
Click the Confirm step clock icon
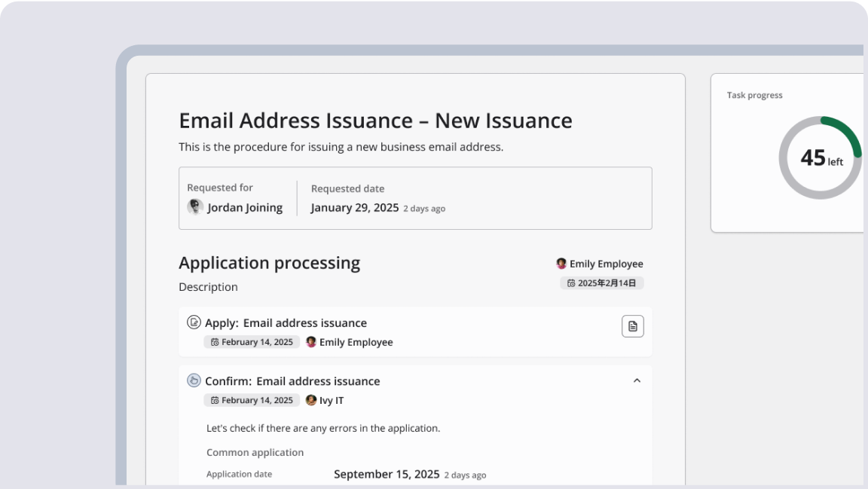click(x=195, y=381)
